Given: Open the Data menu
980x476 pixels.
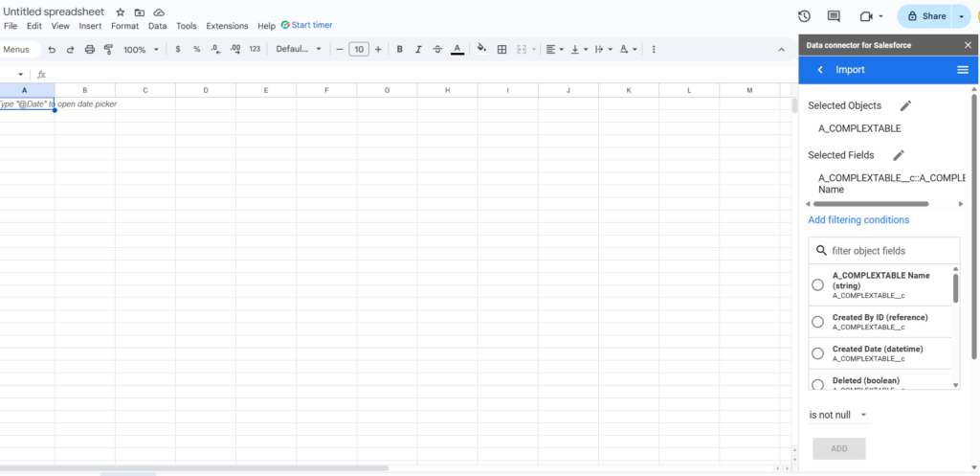Looking at the screenshot, I should click(x=158, y=26).
